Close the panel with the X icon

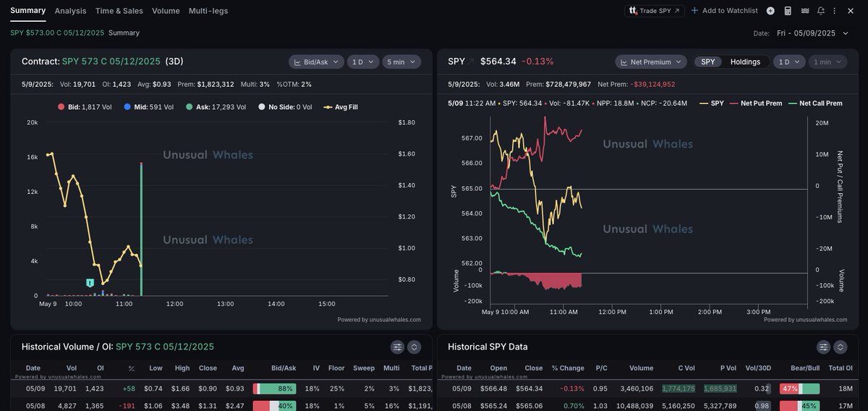pyautogui.click(x=850, y=11)
